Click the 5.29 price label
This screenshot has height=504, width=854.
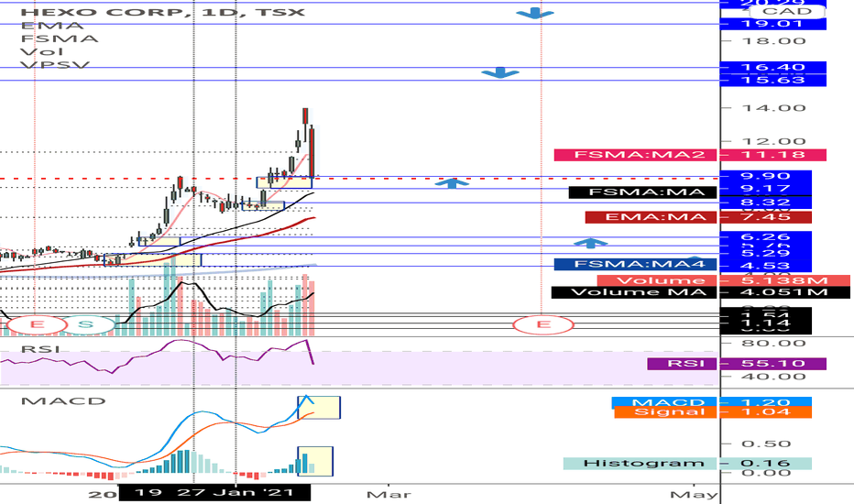(766, 253)
